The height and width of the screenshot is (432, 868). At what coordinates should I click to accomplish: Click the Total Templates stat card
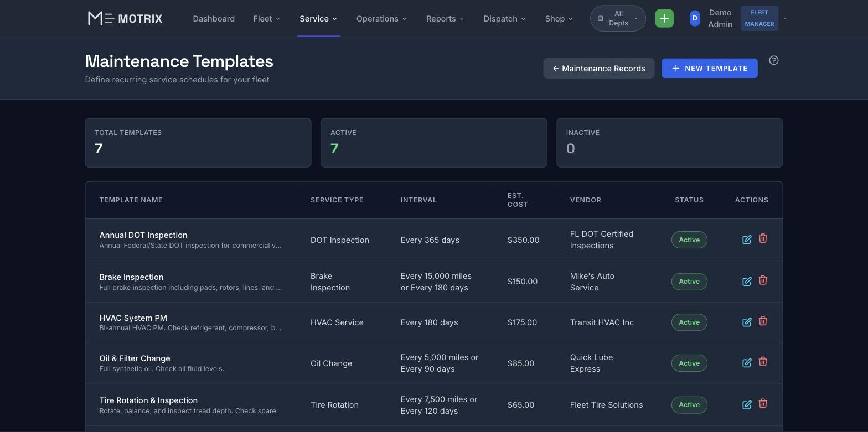coord(198,143)
